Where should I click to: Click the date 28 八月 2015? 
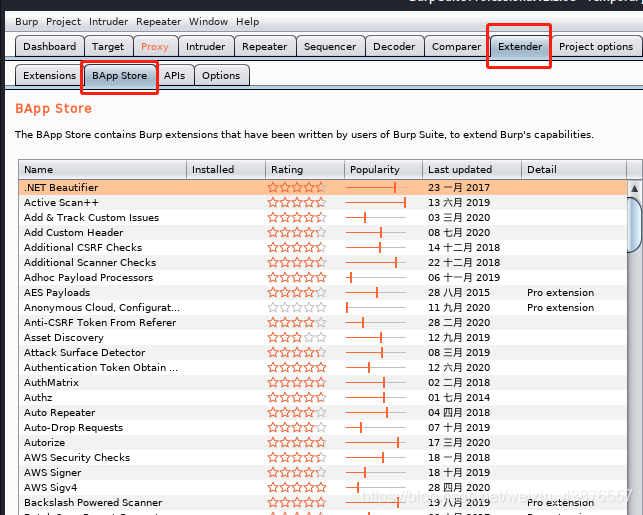459,292
